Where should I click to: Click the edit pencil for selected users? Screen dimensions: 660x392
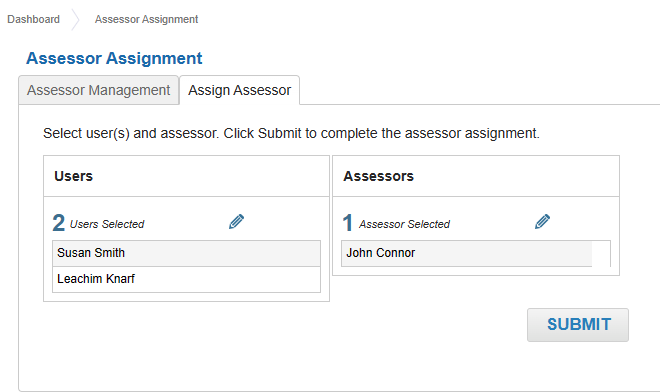pyautogui.click(x=237, y=221)
